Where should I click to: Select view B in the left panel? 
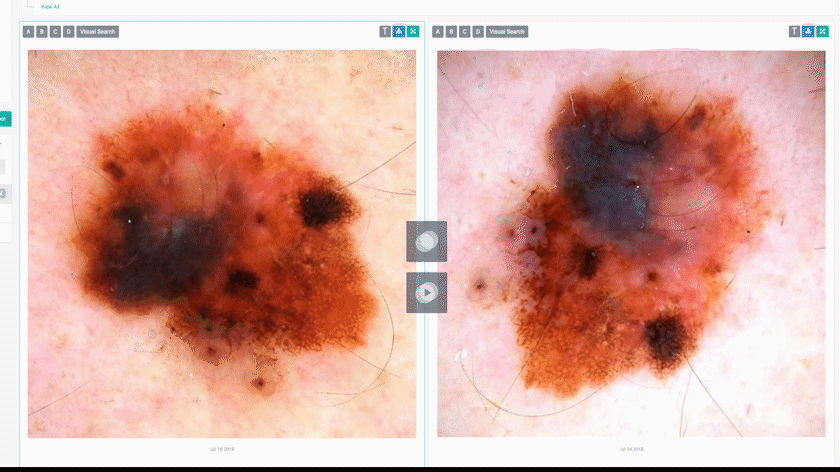coord(41,32)
